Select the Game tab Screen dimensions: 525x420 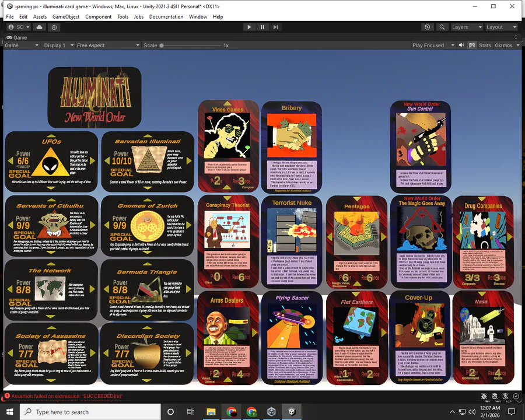17,37
